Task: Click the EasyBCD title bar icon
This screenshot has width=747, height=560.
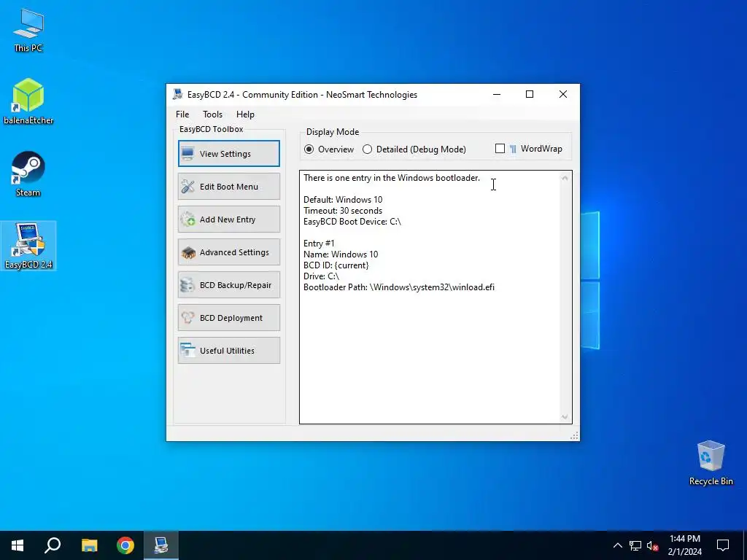Action: 178,94
